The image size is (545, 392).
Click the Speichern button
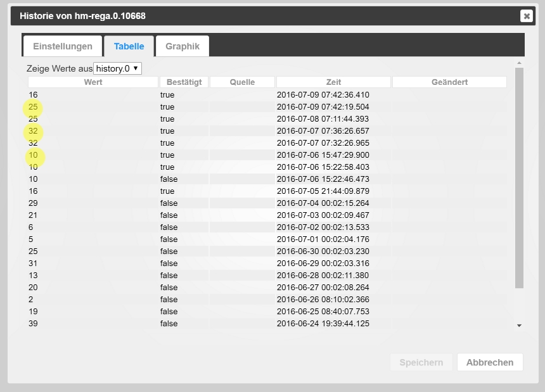(x=421, y=362)
